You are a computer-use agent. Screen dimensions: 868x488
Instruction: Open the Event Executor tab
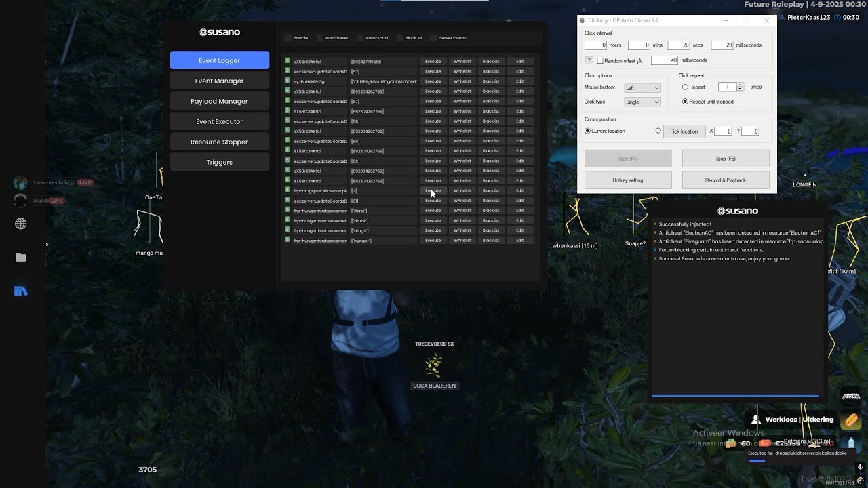219,121
